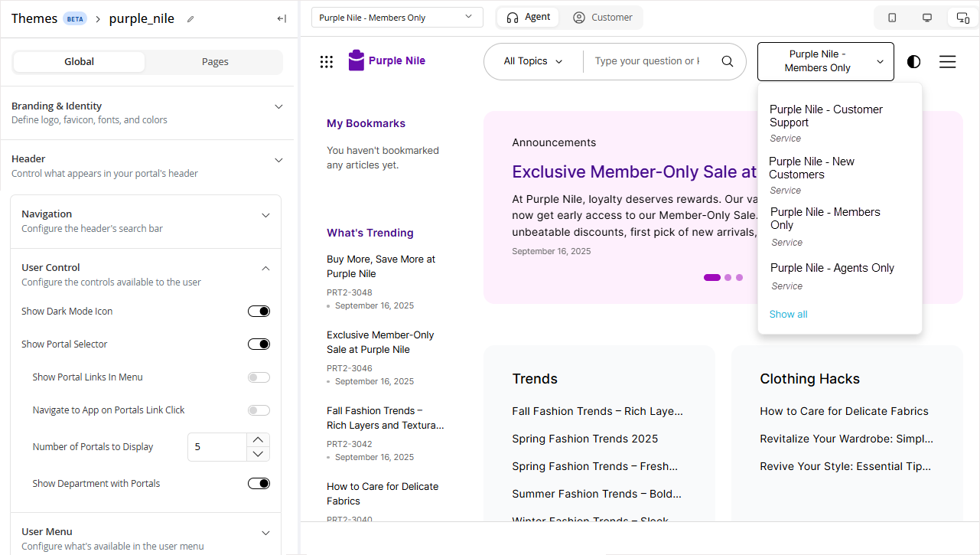Disable Show Portal Selector switch
980x555 pixels.
[x=259, y=344]
